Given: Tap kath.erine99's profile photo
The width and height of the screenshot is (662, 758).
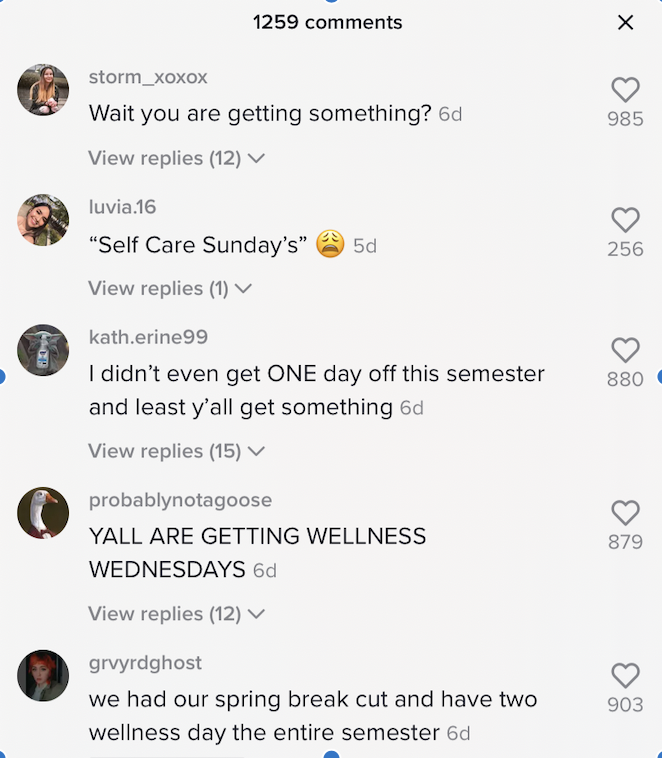Looking at the screenshot, I should pyautogui.click(x=44, y=350).
